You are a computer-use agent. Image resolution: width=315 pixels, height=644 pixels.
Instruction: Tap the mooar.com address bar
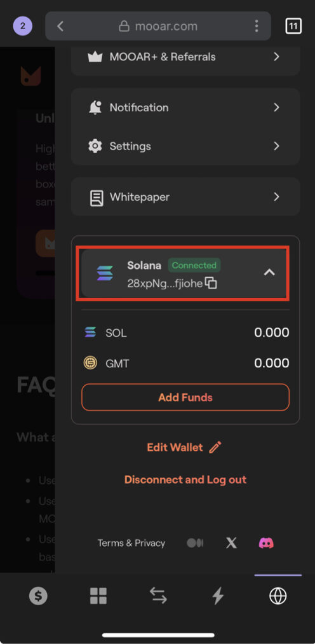(158, 26)
